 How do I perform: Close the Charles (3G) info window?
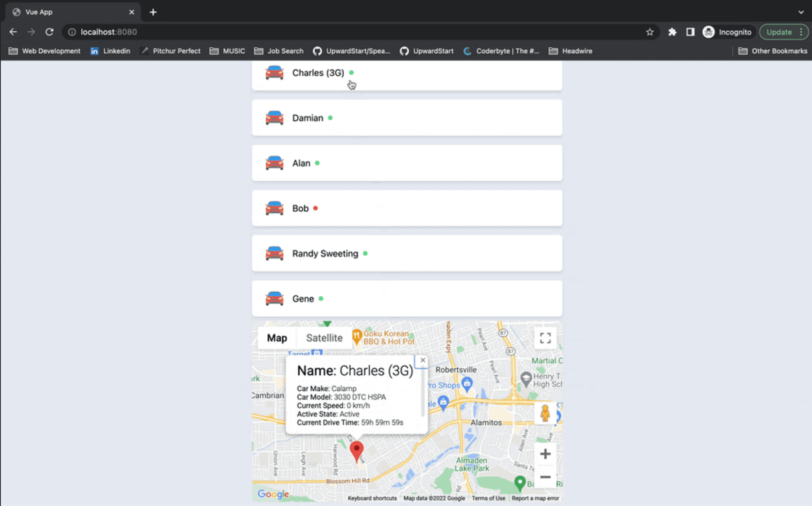pos(422,360)
